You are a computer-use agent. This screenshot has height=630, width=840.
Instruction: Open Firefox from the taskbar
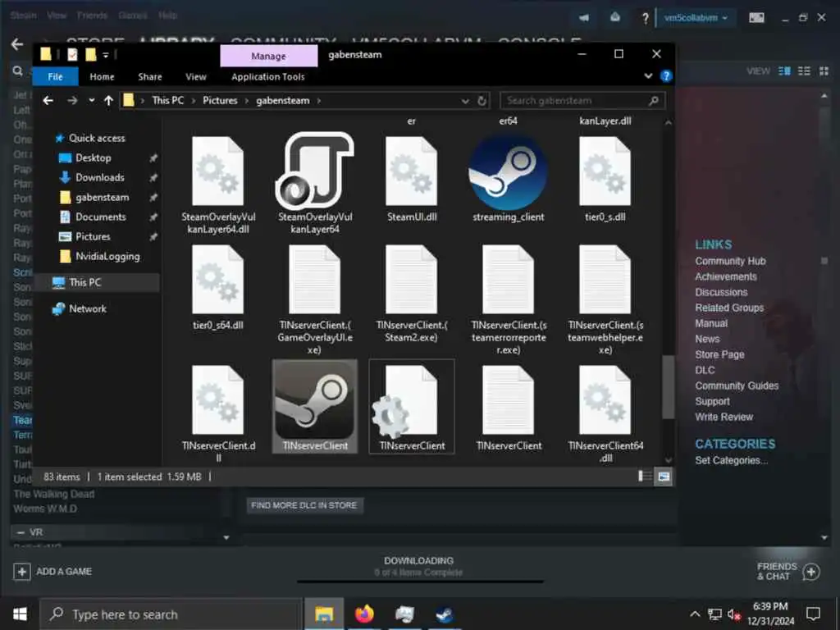pos(364,614)
